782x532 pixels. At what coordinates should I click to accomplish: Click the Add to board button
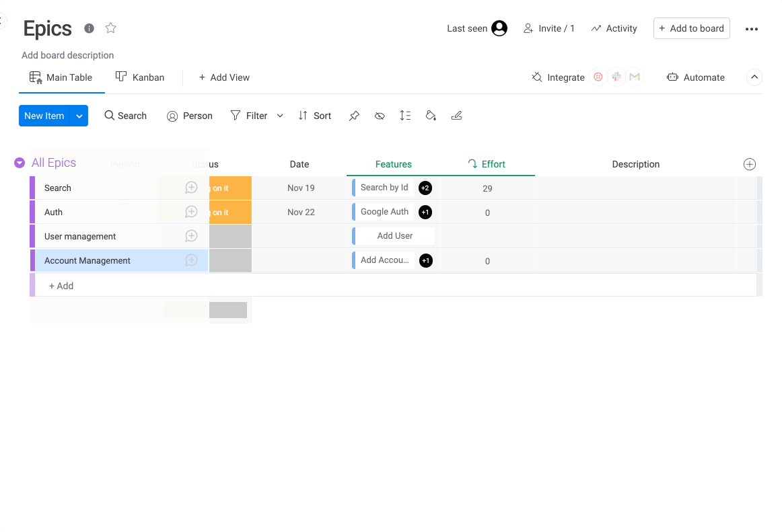point(691,28)
